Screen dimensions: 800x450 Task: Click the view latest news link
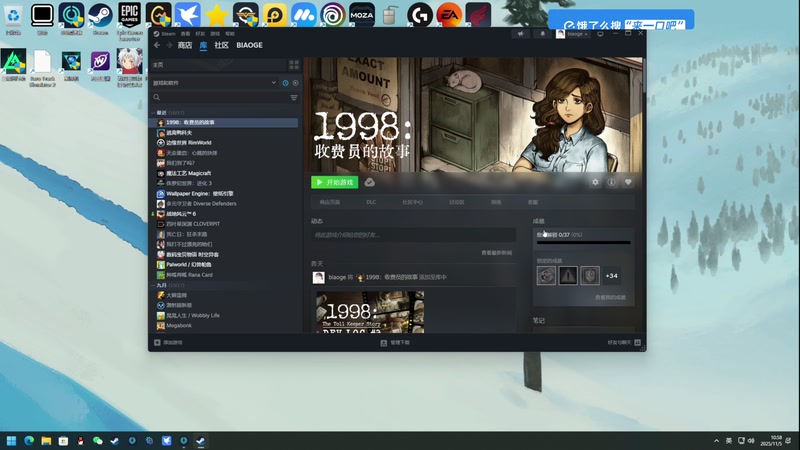click(x=496, y=253)
